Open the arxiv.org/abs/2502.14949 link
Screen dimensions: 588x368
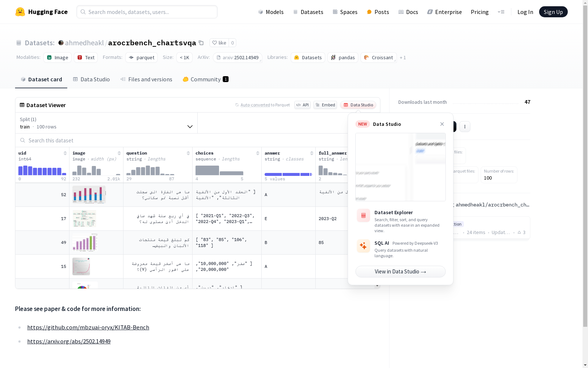pos(69,341)
